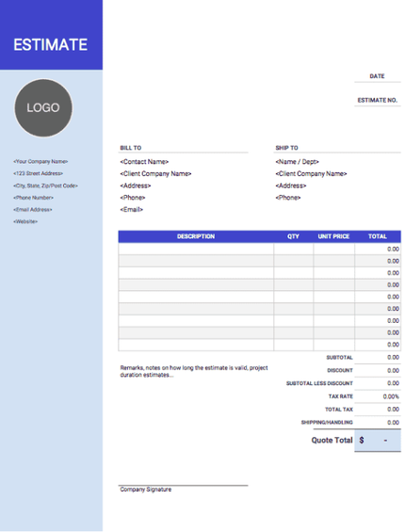Click the <Email> placeholder under BILL TO
Image resolution: width=405 pixels, height=532 pixels.
(131, 210)
